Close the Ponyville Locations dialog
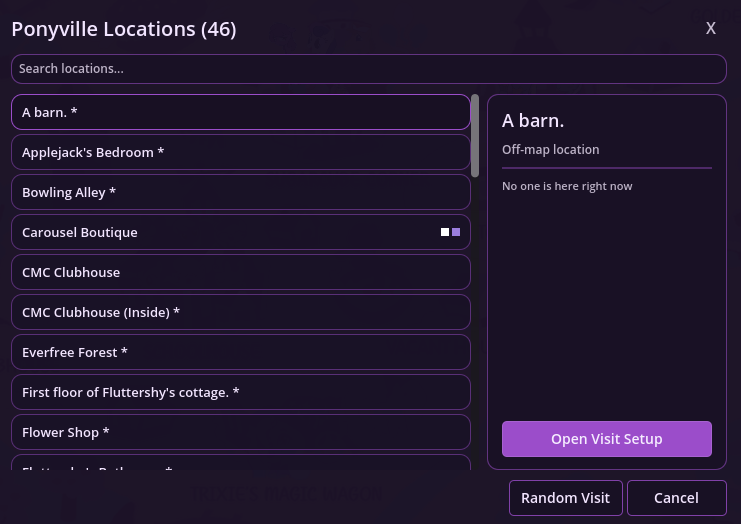741x524 pixels. coord(710,28)
